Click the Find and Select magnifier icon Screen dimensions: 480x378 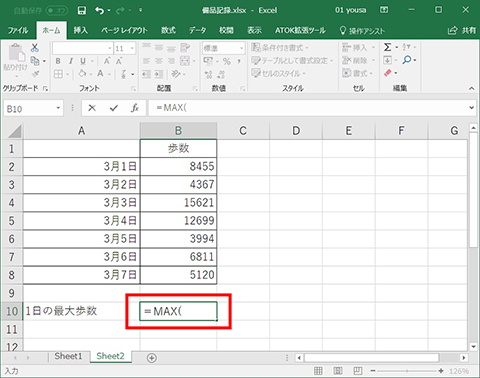(x=407, y=60)
